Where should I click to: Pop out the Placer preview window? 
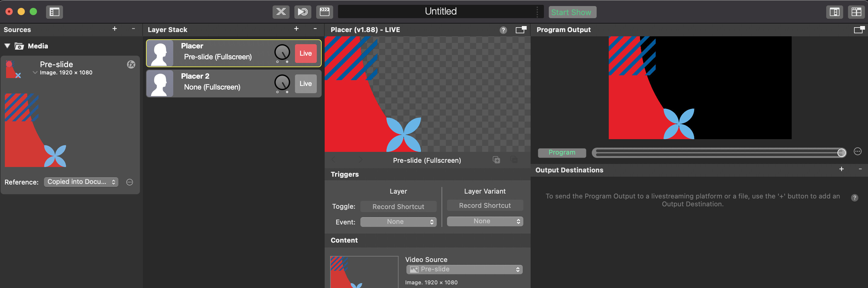point(521,30)
